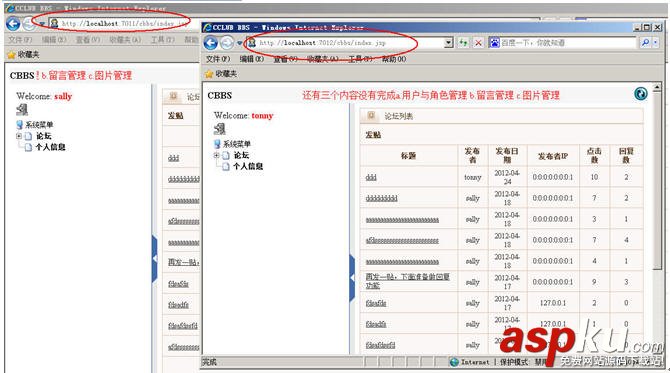
Task: Open the ddd post in tonny's window
Action: click(x=371, y=177)
